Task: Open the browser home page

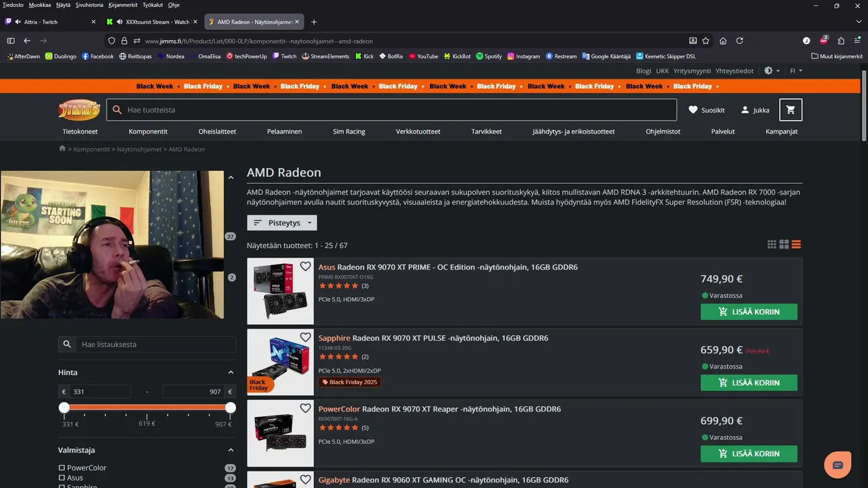Action: 723,41
